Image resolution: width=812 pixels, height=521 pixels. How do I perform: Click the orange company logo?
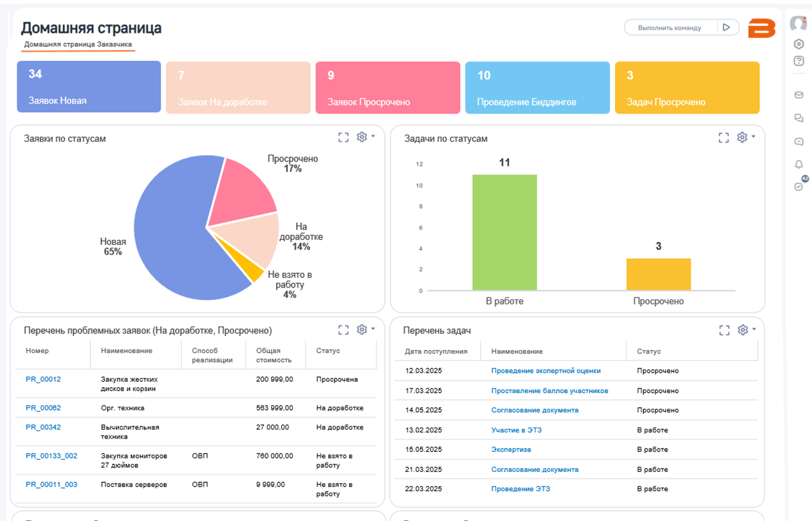point(762,28)
